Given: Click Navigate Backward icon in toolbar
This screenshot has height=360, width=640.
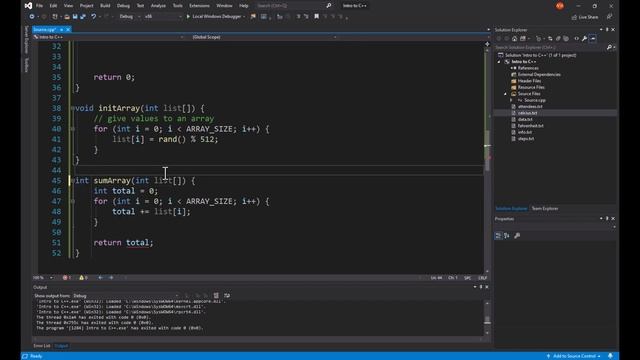Looking at the screenshot, I should 31,17.
